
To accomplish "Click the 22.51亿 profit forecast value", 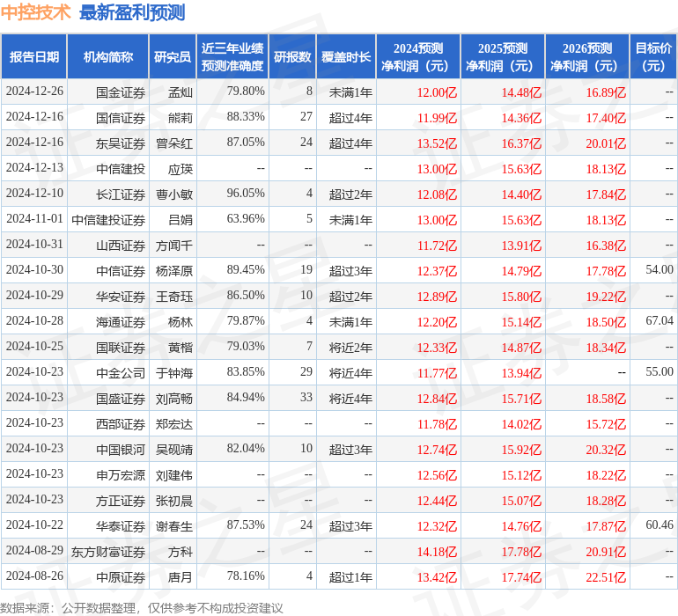I will point(606,577).
